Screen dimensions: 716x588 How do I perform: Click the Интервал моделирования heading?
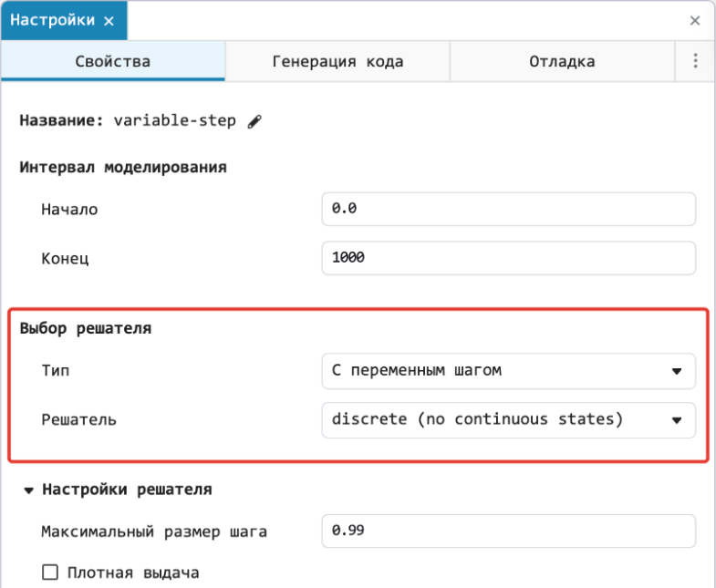click(x=123, y=167)
